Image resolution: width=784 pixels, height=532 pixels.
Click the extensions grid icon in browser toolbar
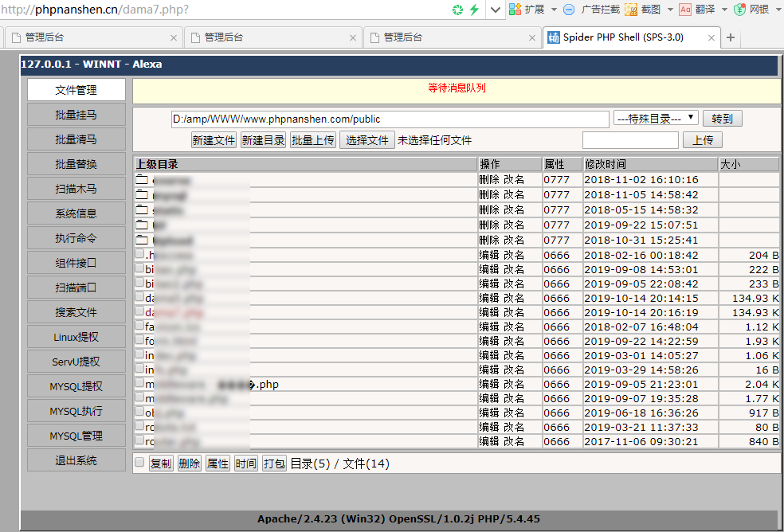pos(515,9)
